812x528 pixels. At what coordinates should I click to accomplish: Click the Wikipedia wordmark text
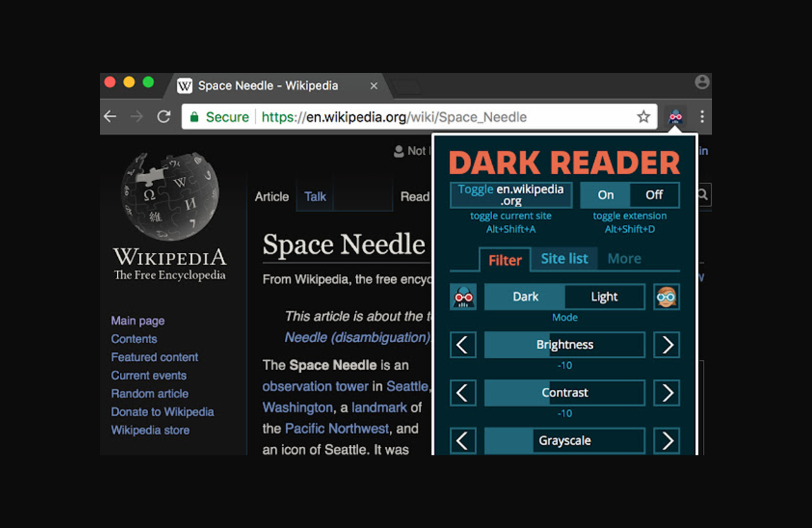170,257
